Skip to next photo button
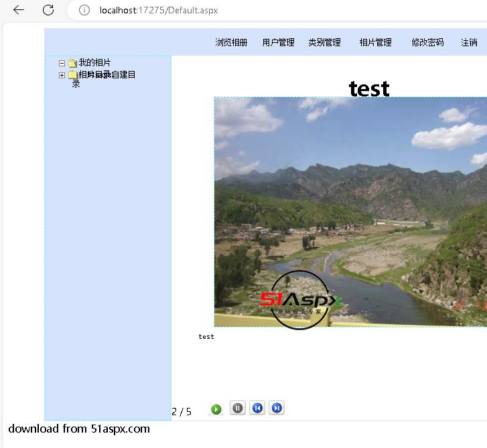Viewport: 487px width, 448px height. [277, 408]
